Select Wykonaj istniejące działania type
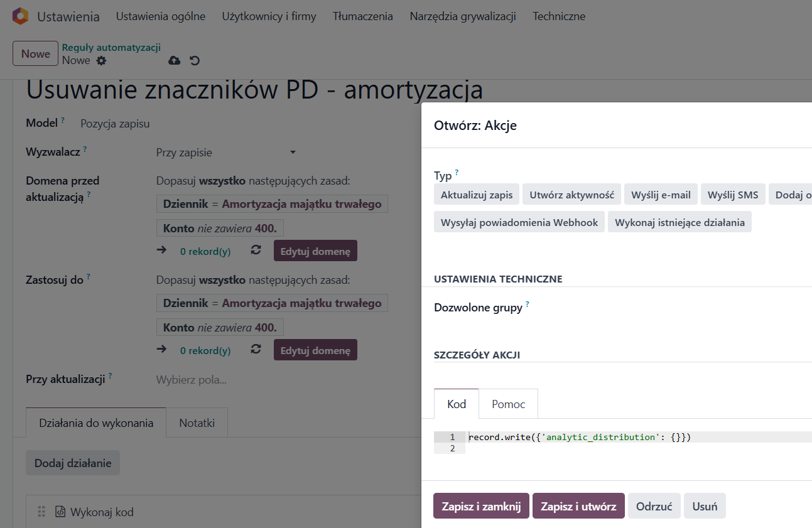Screen dimensions: 812x528 coord(679,222)
